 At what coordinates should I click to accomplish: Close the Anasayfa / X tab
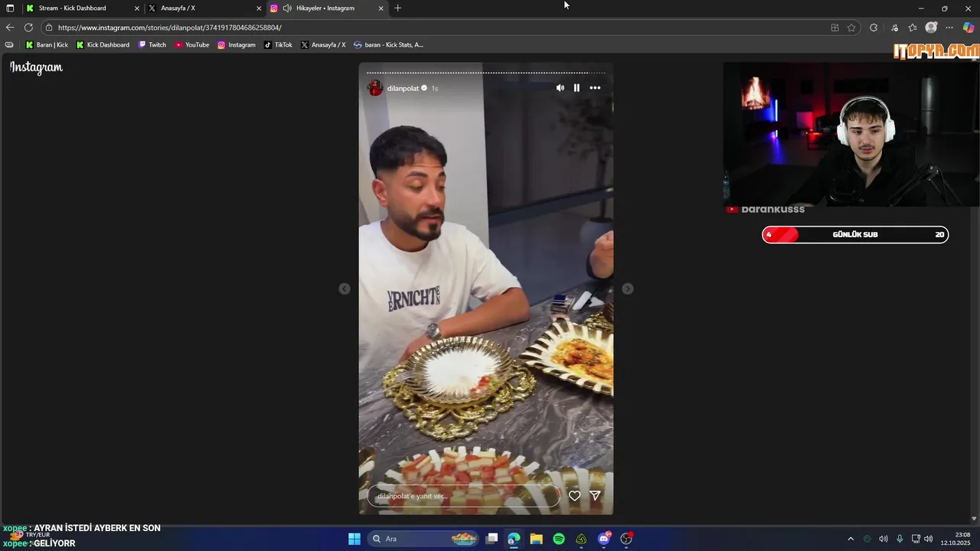[259, 8]
